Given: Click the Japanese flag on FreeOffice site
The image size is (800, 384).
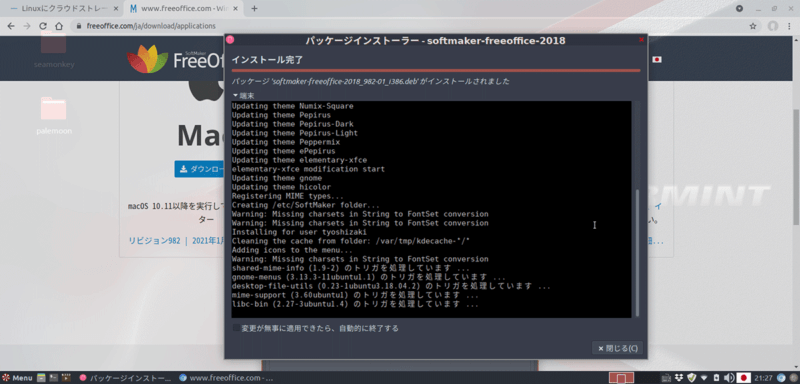Looking at the screenshot, I should pos(657,60).
